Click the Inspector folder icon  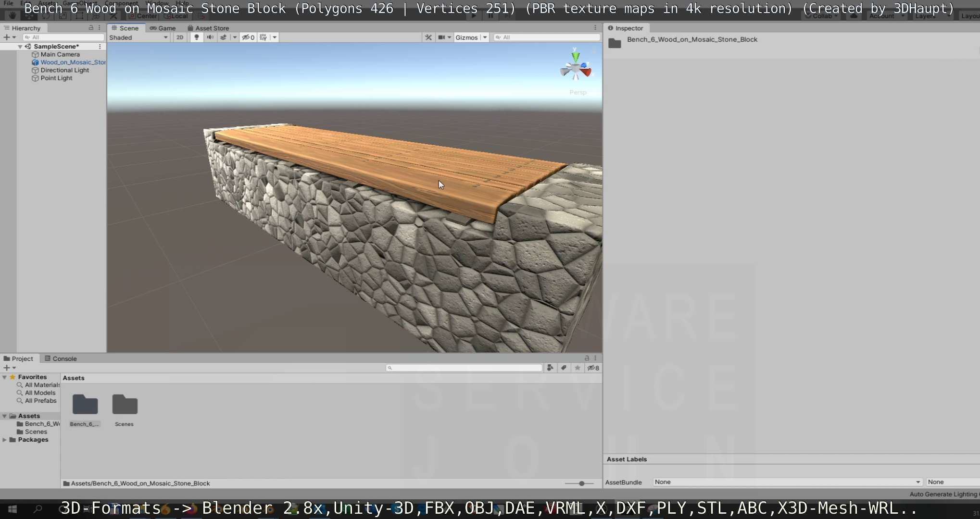pyautogui.click(x=615, y=43)
